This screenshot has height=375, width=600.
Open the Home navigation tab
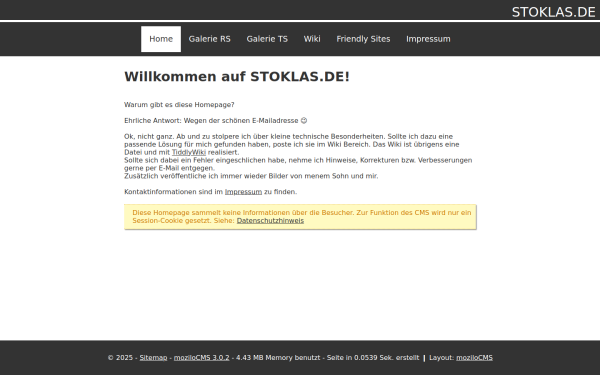tap(161, 39)
